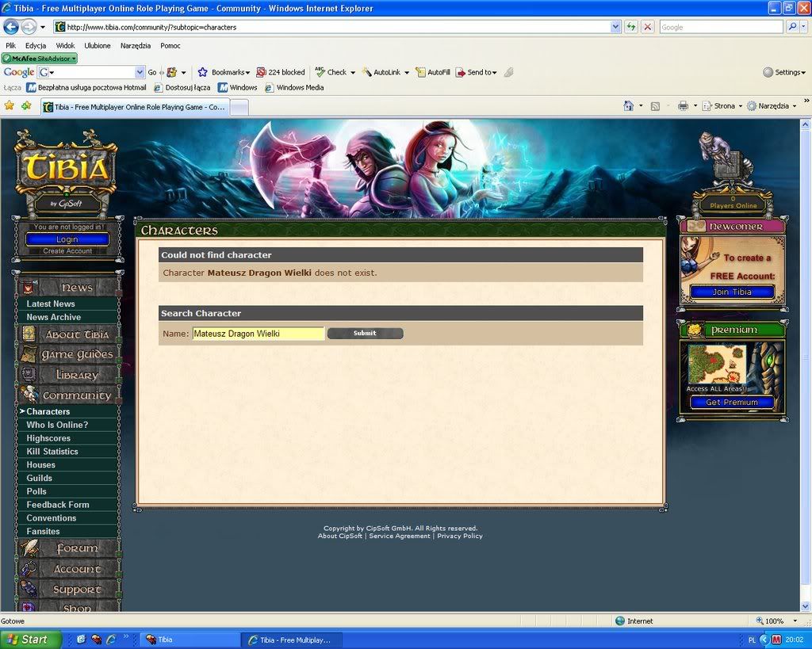The image size is (812, 649).
Task: Click the RSS feeds icon
Action: click(655, 106)
